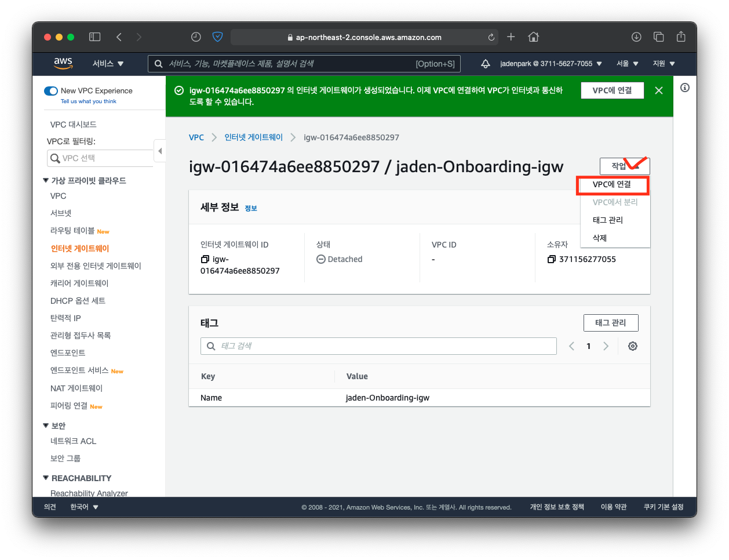729x560 pixels.
Task: Open the 서울 region dropdown
Action: [627, 64]
